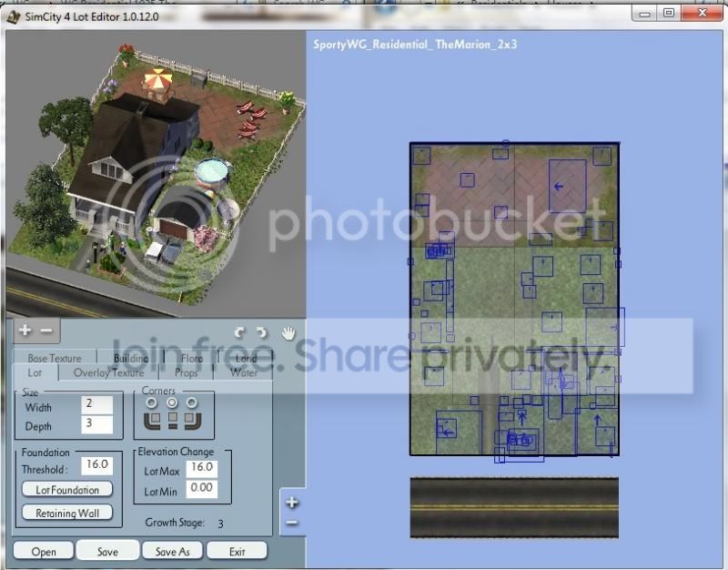Click the Lot Foundation button
This screenshot has width=728, height=570.
[x=67, y=490]
